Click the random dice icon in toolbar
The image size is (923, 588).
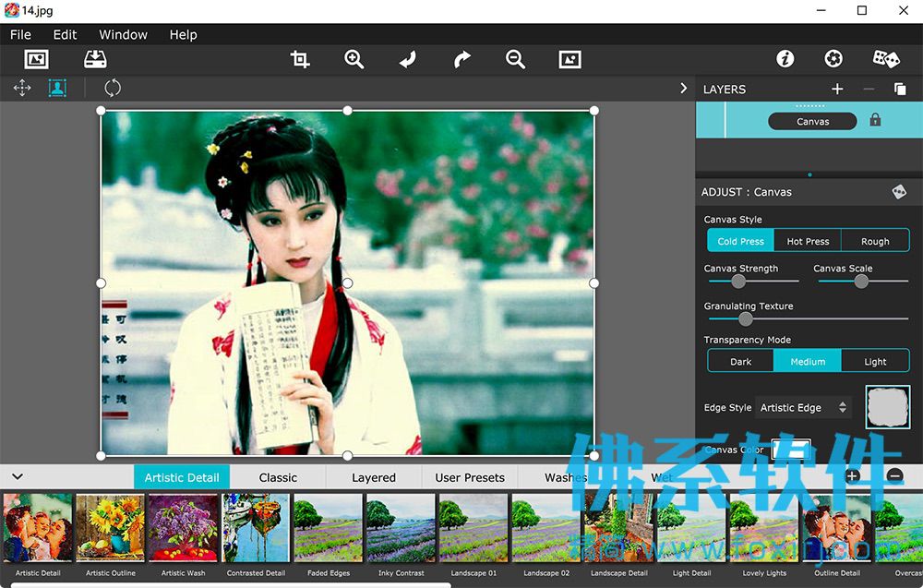coord(886,59)
